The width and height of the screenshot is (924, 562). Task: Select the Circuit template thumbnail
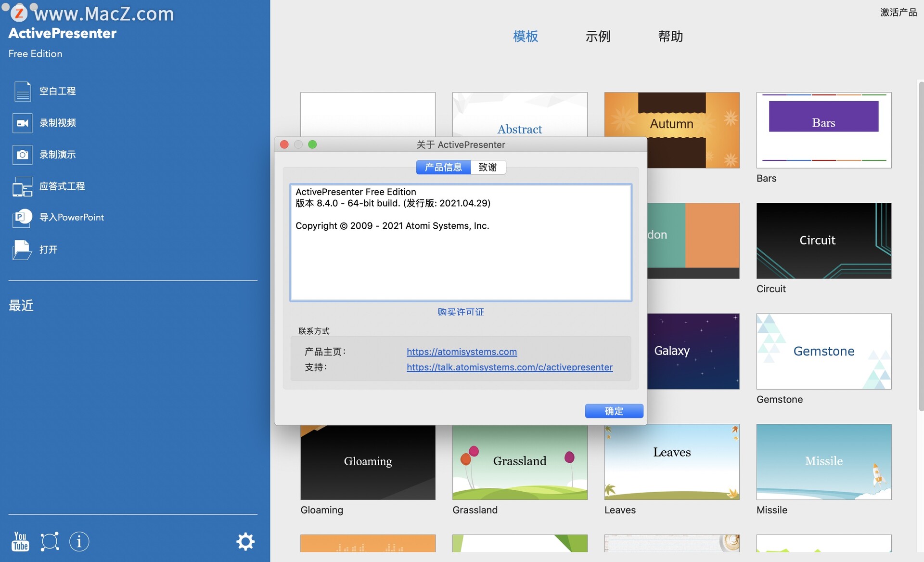823,241
